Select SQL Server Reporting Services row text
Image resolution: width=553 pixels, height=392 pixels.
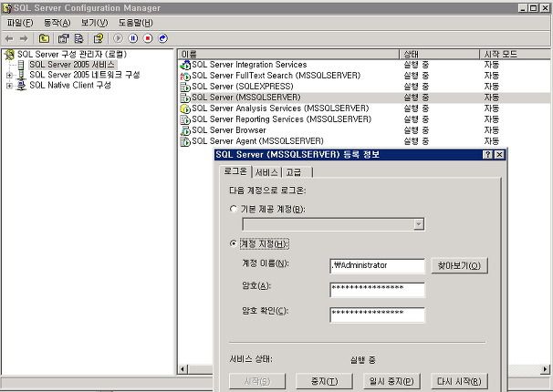coord(281,119)
